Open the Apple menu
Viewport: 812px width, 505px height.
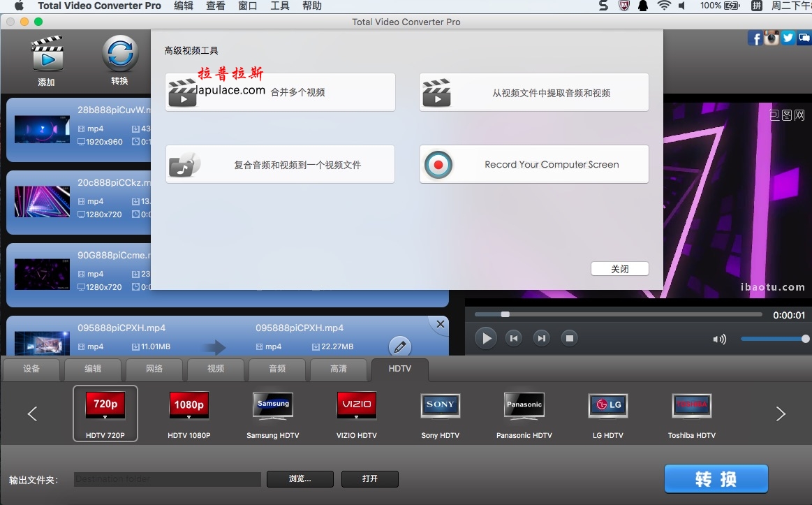19,6
